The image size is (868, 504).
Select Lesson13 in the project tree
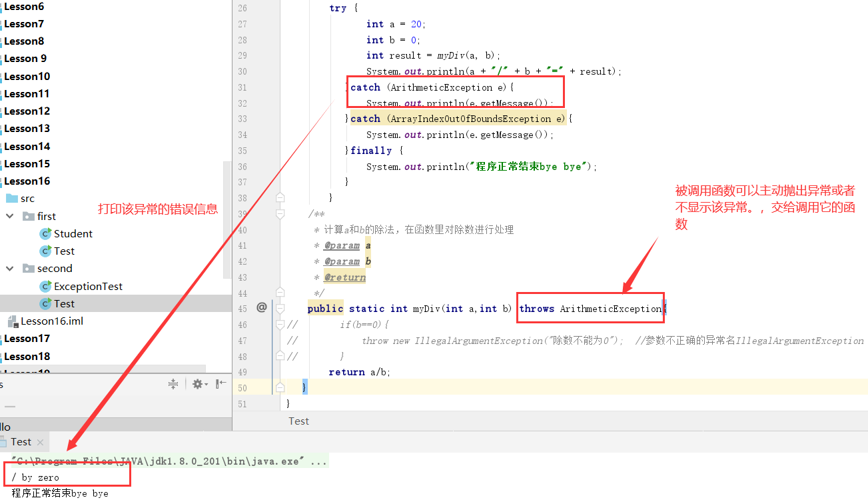(x=27, y=129)
